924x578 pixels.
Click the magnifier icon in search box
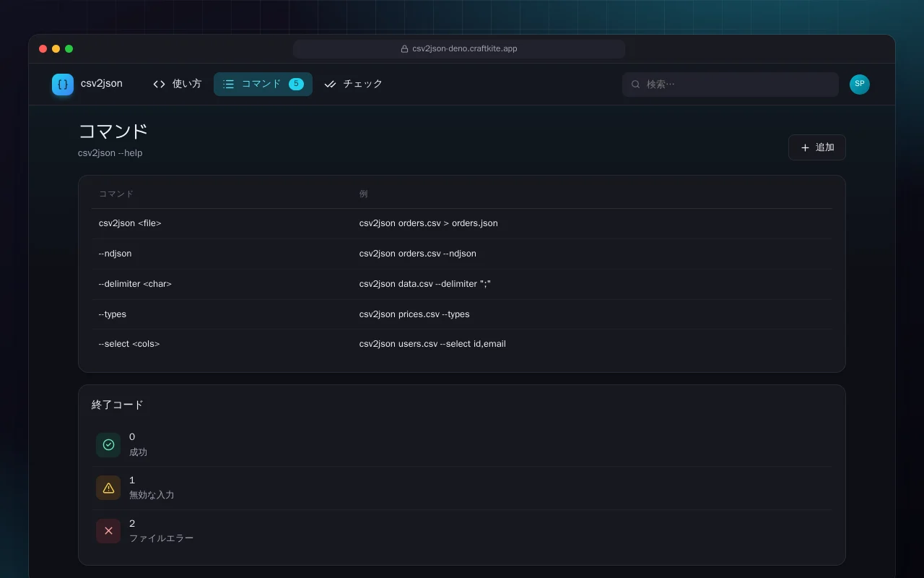(636, 85)
